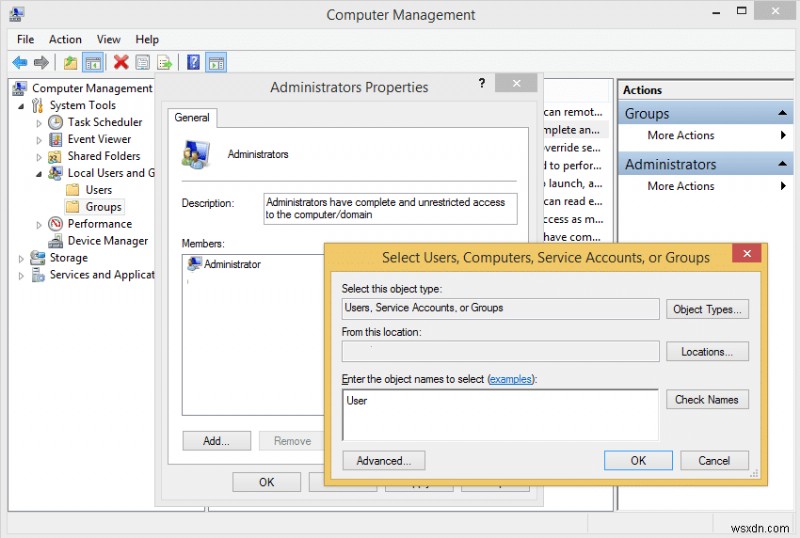Click the Up one level folder icon

pyautogui.click(x=70, y=62)
